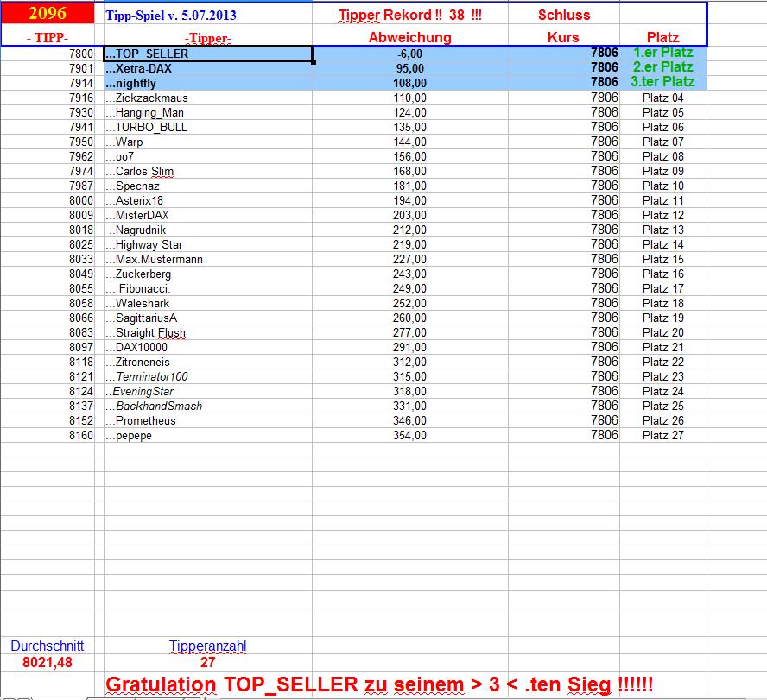Click the deviation value -6,00

point(410,54)
